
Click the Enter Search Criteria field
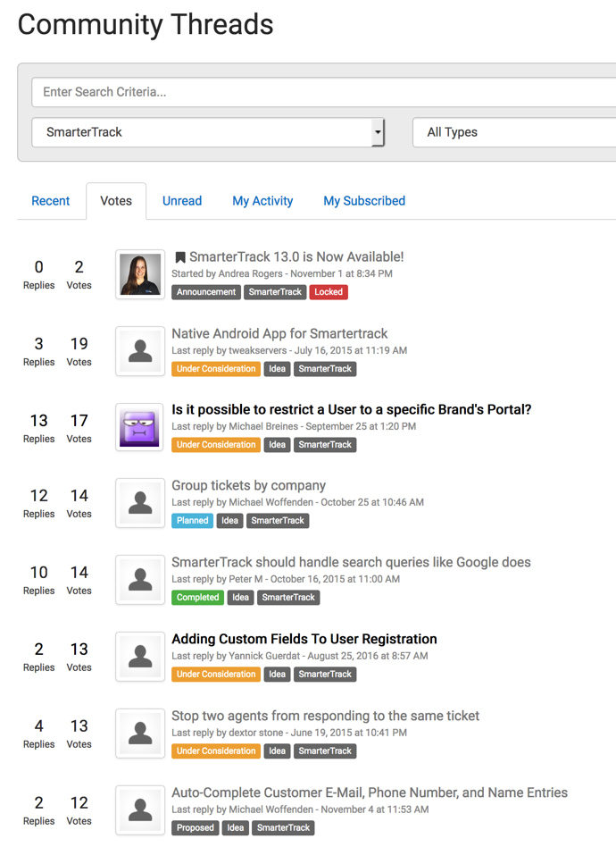(321, 92)
